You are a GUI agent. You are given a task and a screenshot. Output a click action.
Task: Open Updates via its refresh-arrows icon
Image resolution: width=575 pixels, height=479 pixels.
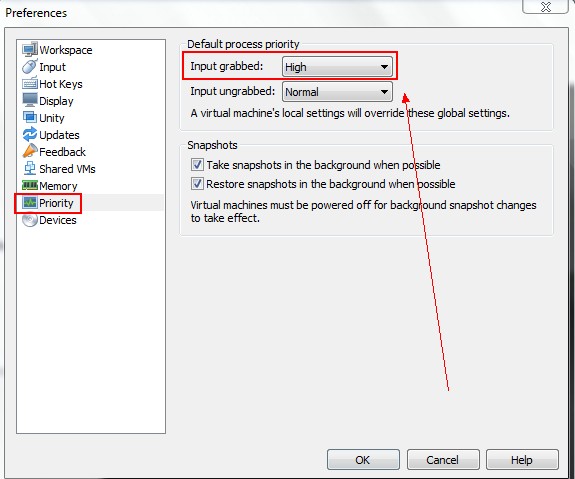[30, 134]
